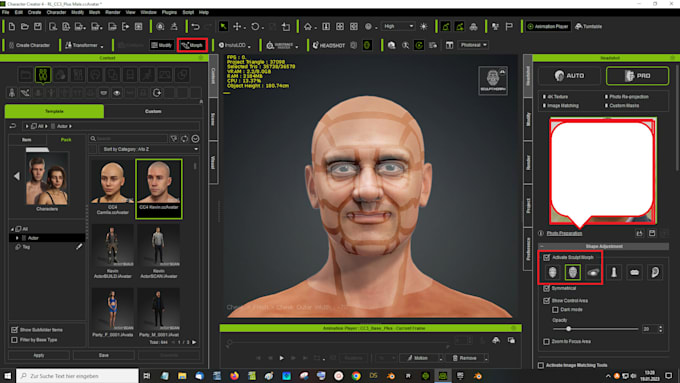
Task: Click the Home view icon
Action: coord(307,26)
